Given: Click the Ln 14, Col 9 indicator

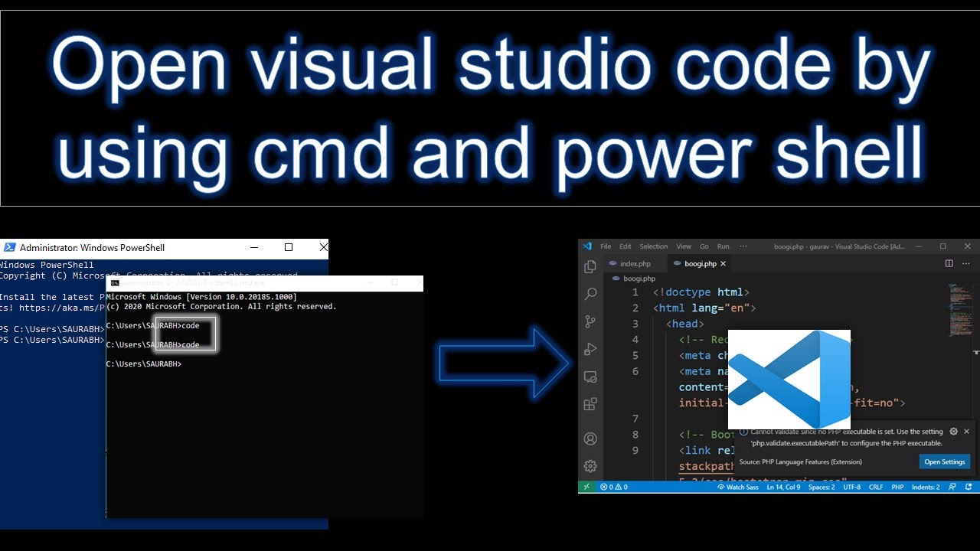Looking at the screenshot, I should [783, 487].
